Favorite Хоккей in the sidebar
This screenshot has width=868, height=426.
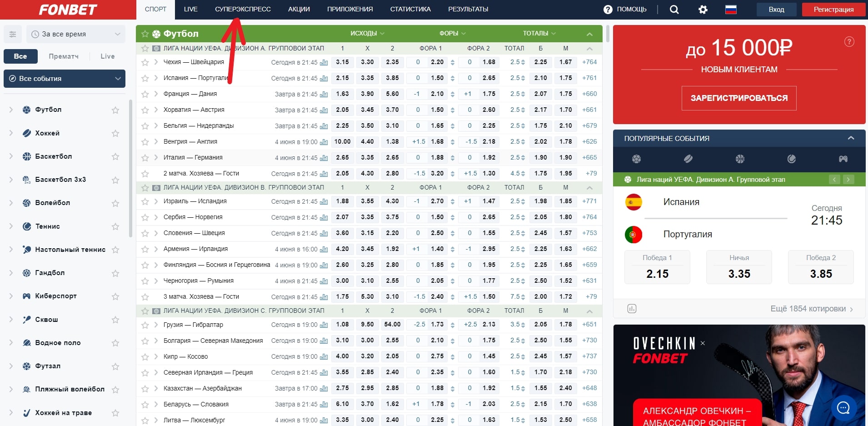[x=115, y=133]
